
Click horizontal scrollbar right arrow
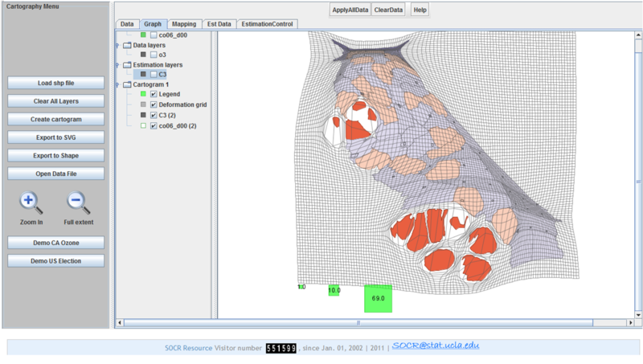(x=631, y=322)
